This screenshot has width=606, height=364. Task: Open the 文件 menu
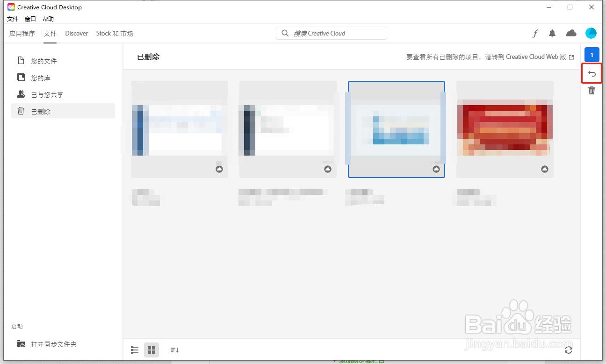click(13, 19)
